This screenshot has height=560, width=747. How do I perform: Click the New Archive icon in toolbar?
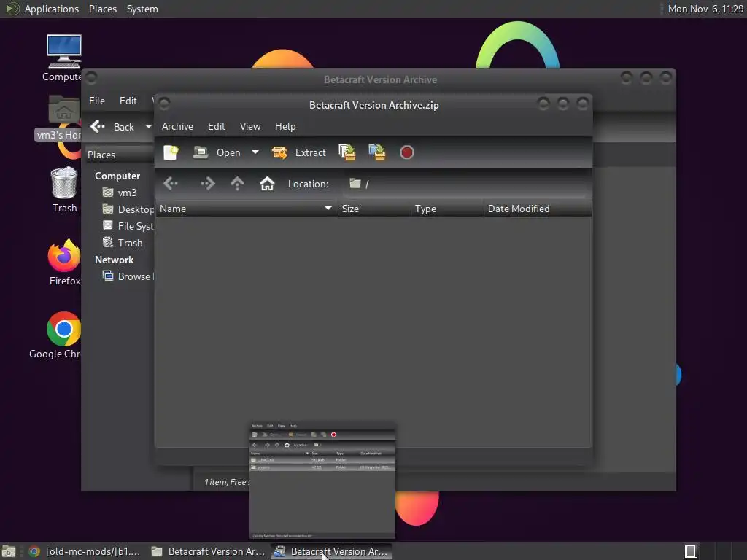171,152
